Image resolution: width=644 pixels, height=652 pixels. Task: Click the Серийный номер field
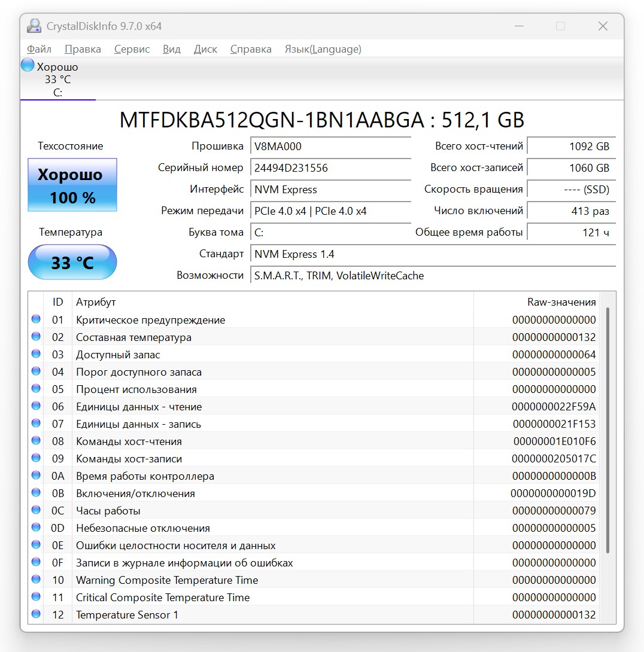[x=331, y=168]
